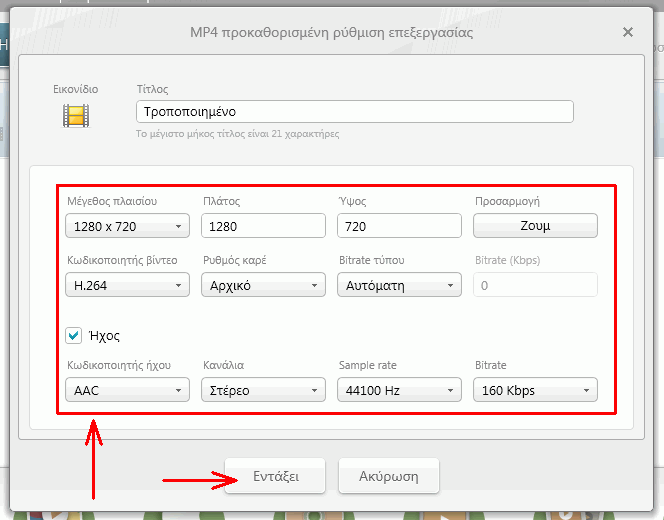The width and height of the screenshot is (664, 520).
Task: Click the Πλάτος field showing 1280
Action: [263, 226]
